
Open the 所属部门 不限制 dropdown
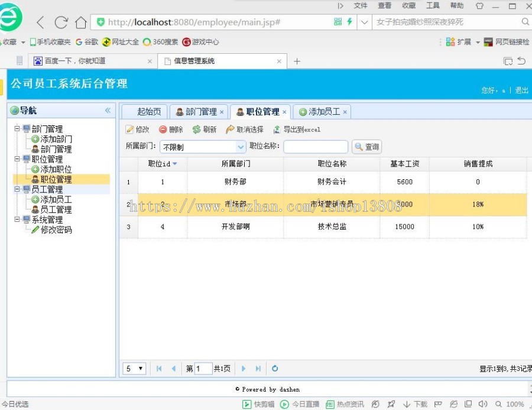(x=241, y=146)
